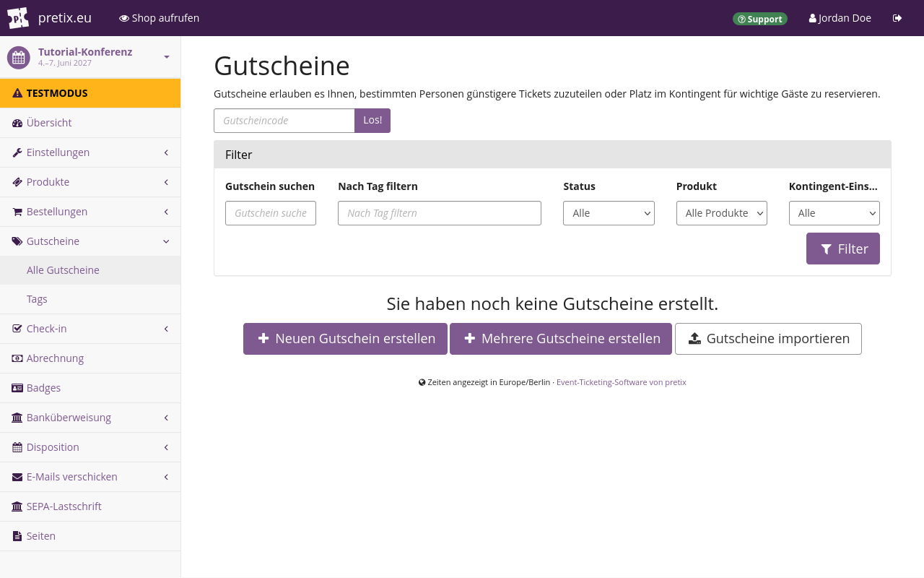This screenshot has height=578, width=924.
Task: Click the Check-in checkmark icon
Action: (x=17, y=329)
